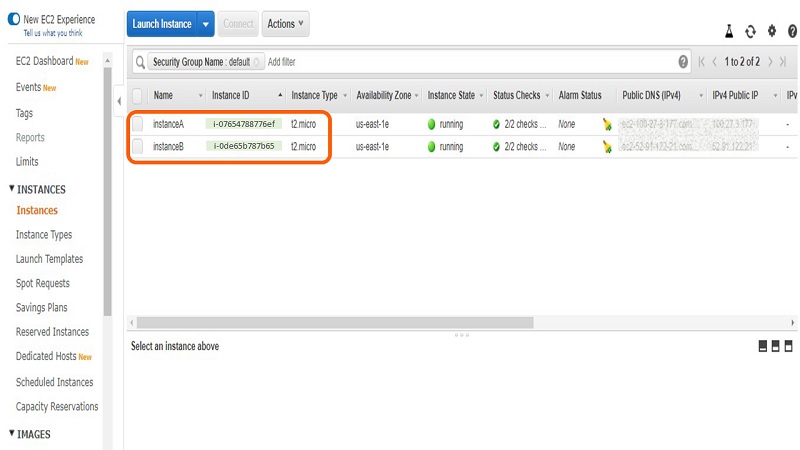
Task: Select the instanceB checkbox
Action: [x=138, y=147]
